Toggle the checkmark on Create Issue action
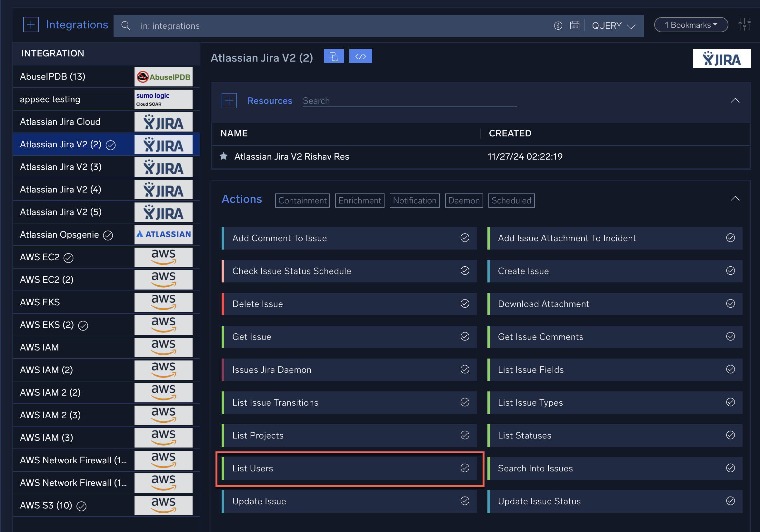 coord(731,271)
